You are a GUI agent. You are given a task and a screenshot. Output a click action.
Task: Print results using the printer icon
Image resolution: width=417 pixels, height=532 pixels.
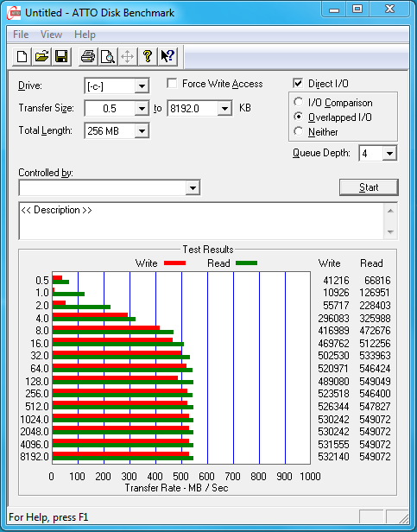(x=88, y=56)
